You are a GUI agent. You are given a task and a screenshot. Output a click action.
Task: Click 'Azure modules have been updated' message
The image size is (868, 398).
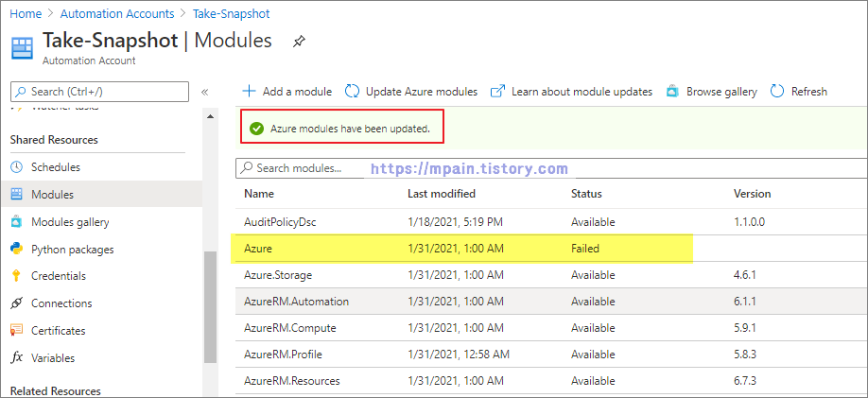(x=350, y=129)
